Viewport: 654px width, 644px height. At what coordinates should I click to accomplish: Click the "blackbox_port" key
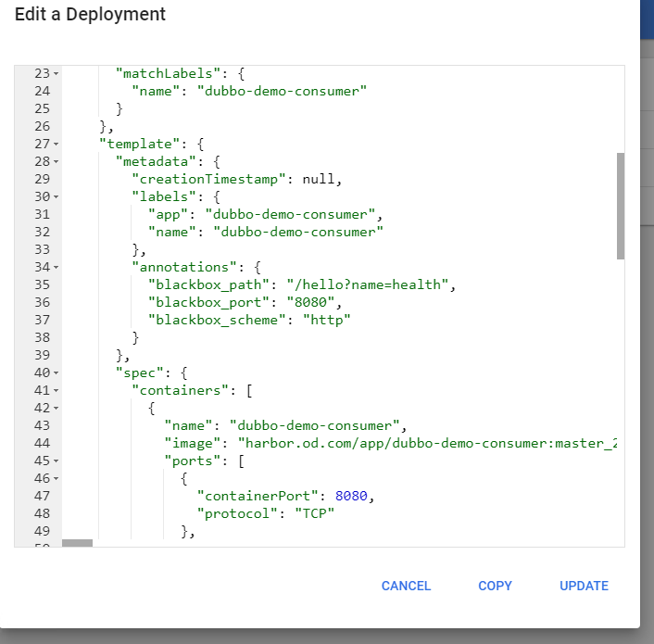point(208,302)
